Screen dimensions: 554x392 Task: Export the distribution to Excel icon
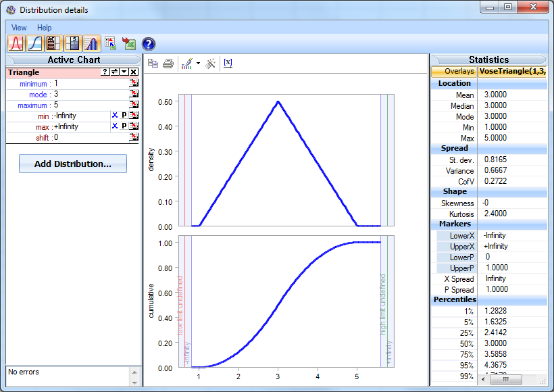tap(128, 43)
